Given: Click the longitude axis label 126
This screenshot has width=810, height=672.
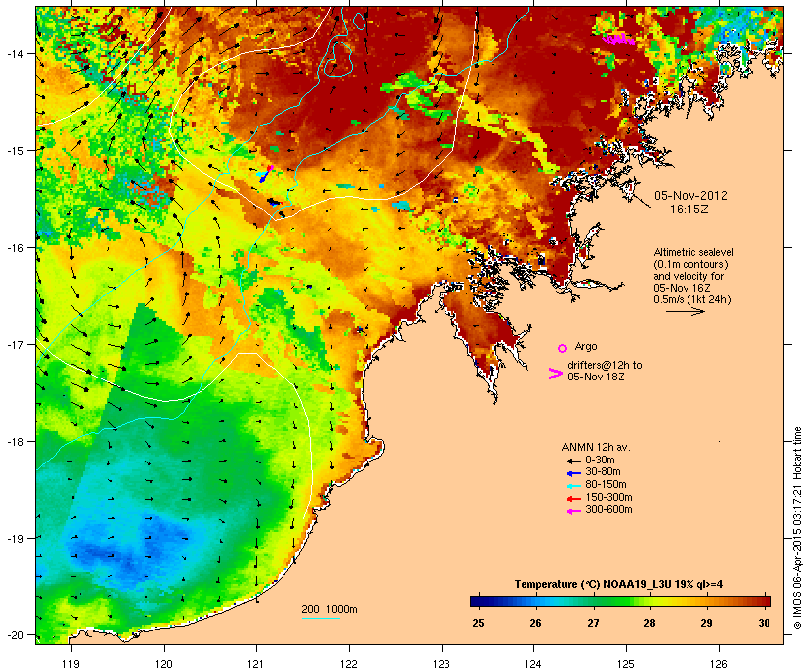Looking at the screenshot, I should click(x=718, y=664).
